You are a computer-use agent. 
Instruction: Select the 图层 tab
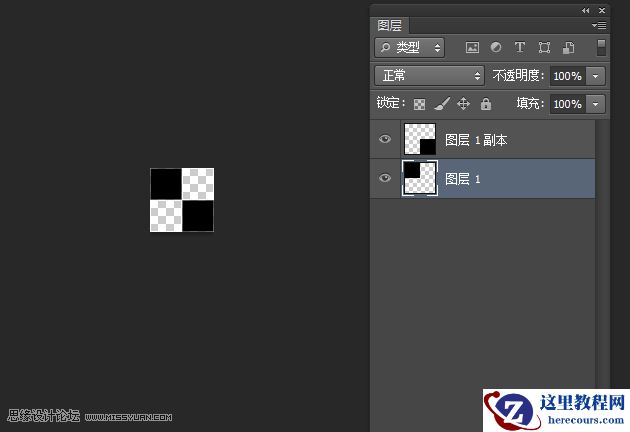389,25
